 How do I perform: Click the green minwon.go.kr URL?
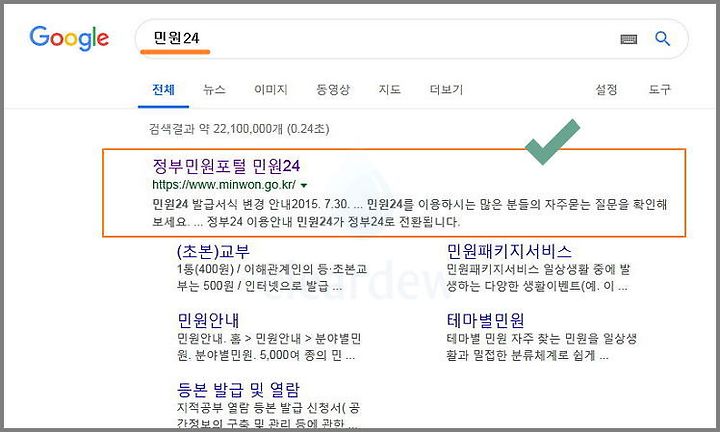224,185
